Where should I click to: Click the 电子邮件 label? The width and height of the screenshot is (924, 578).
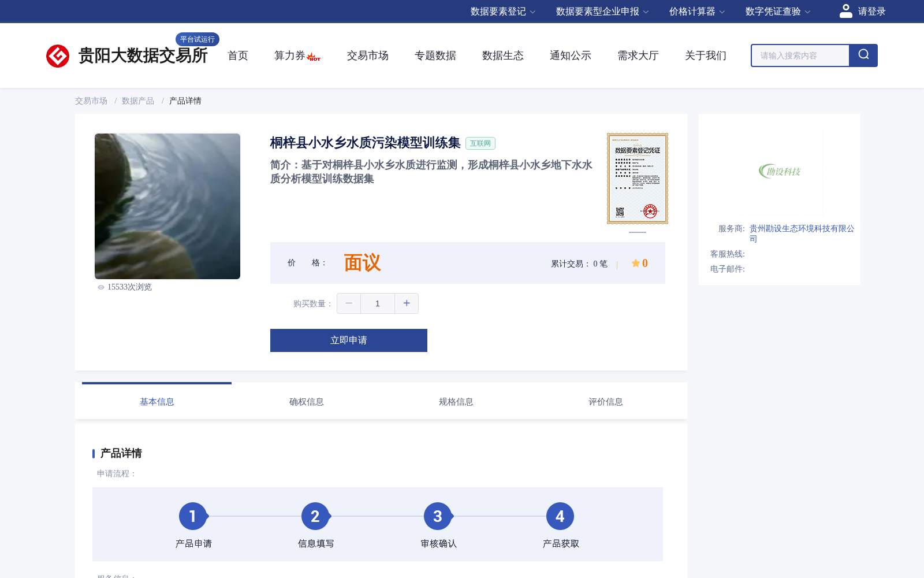tap(728, 269)
